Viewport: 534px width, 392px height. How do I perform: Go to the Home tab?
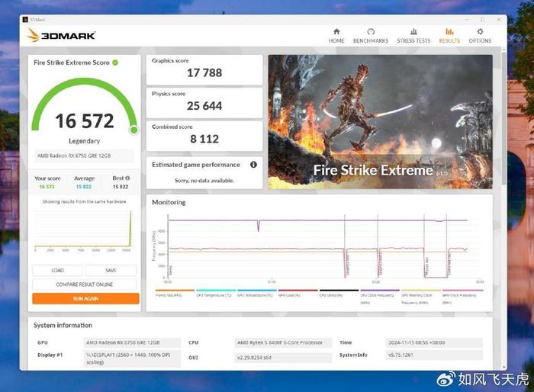pyautogui.click(x=336, y=36)
